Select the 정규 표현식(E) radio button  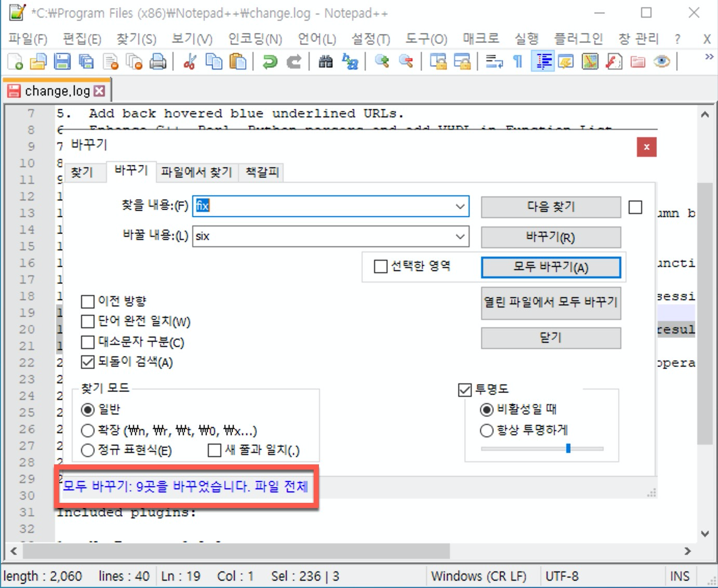pos(88,450)
